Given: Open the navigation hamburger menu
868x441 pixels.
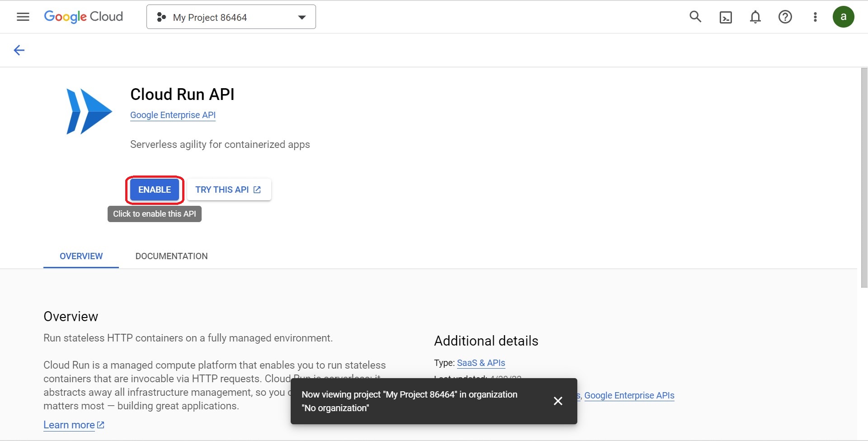Looking at the screenshot, I should 22,17.
